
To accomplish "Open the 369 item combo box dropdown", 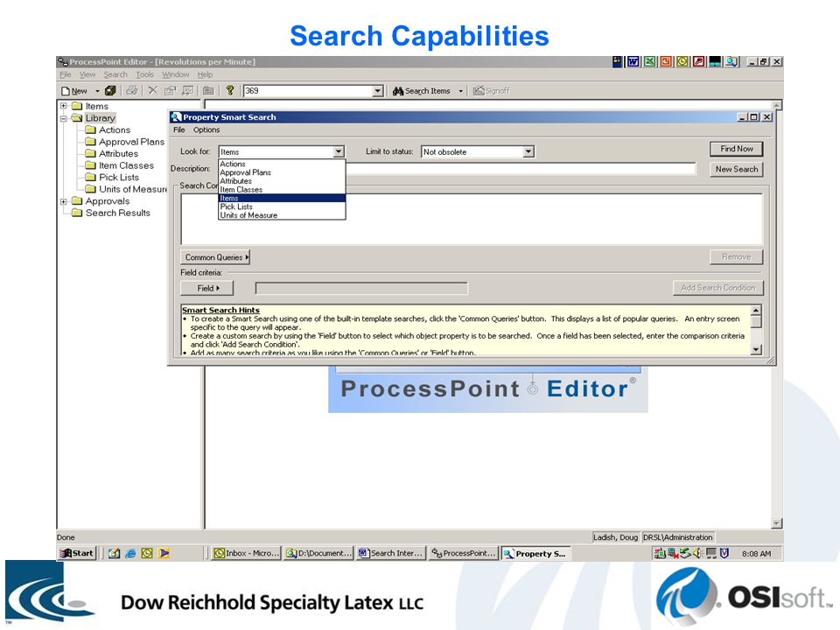I will (x=378, y=91).
